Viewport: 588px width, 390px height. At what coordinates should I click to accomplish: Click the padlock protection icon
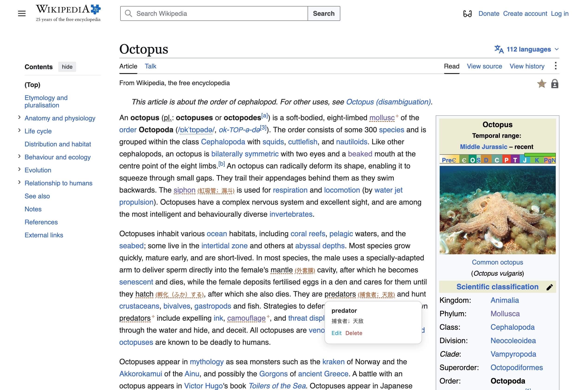click(x=554, y=84)
